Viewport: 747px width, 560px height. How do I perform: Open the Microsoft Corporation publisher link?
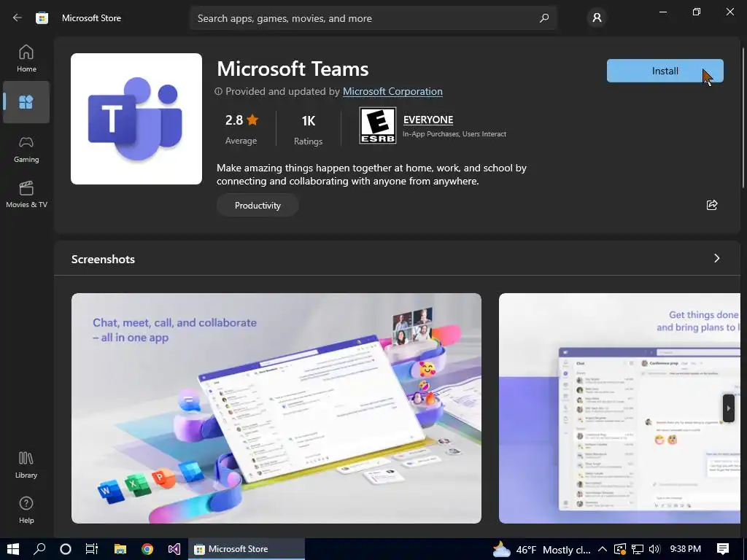click(x=392, y=91)
